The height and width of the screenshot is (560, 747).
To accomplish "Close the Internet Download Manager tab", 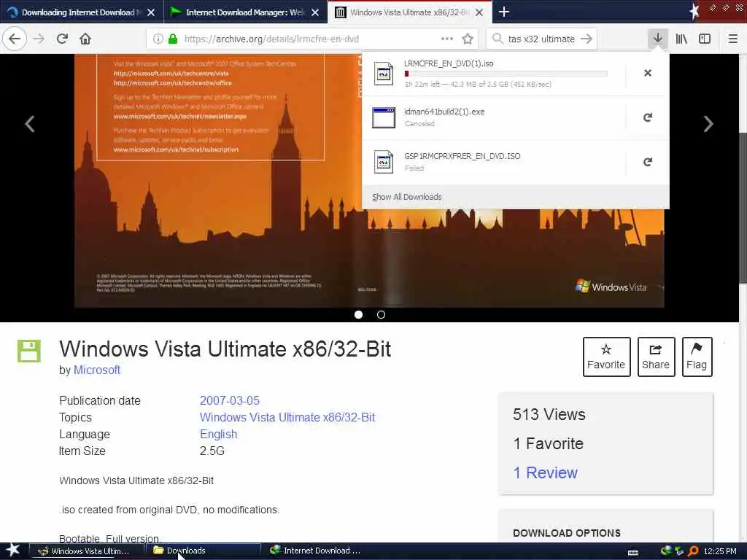I will (x=315, y=12).
